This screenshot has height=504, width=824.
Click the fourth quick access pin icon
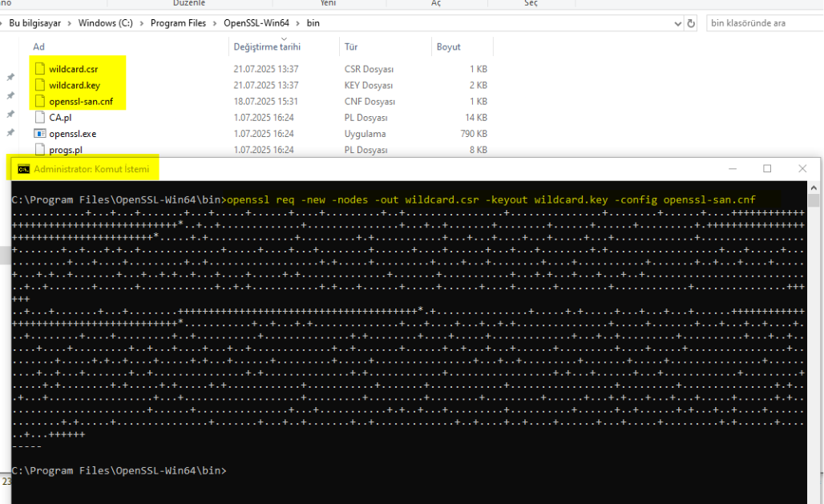[x=10, y=132]
